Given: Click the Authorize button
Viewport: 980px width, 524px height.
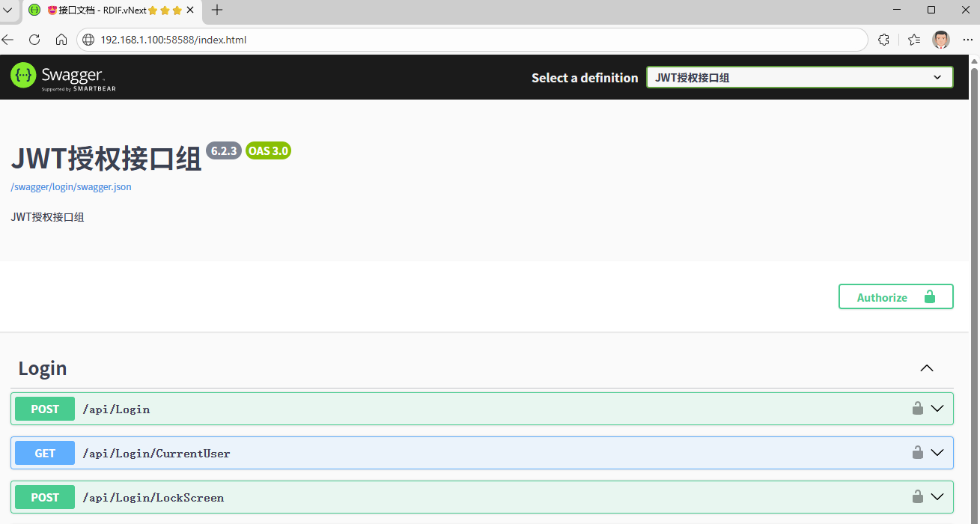Looking at the screenshot, I should pyautogui.click(x=895, y=297).
